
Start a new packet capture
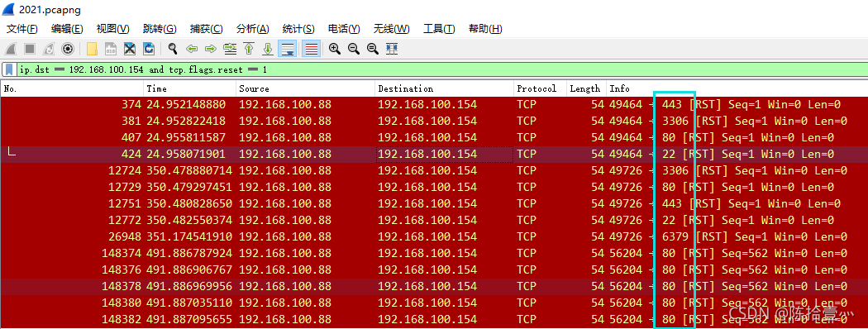click(11, 49)
